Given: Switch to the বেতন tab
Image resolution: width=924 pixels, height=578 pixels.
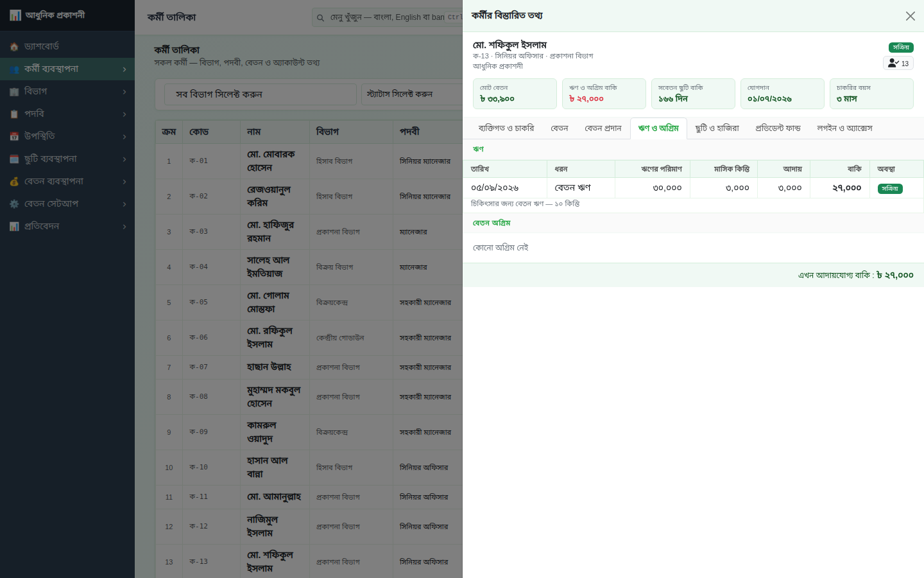Looking at the screenshot, I should (560, 128).
